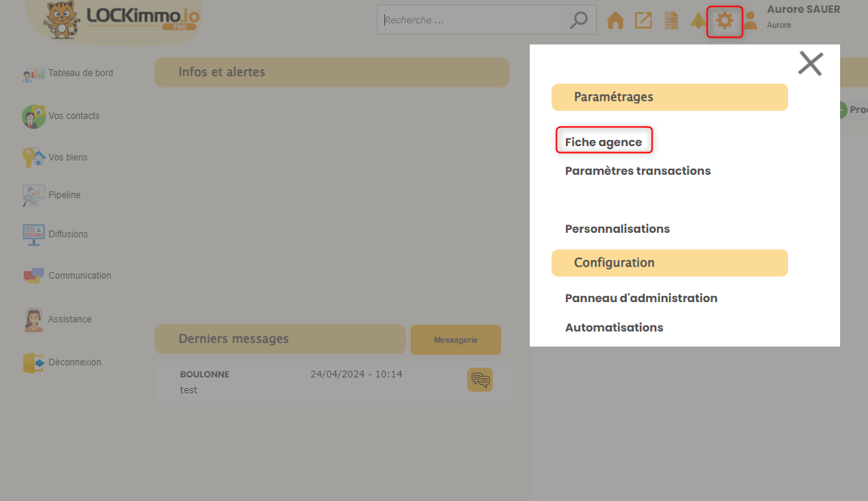Open the chat icon on the BOULONNE message

[480, 380]
